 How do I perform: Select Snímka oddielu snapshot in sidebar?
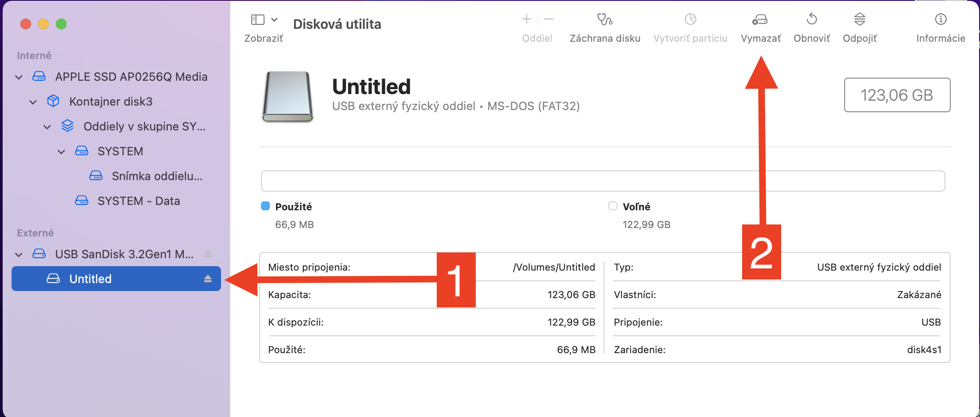click(x=157, y=176)
